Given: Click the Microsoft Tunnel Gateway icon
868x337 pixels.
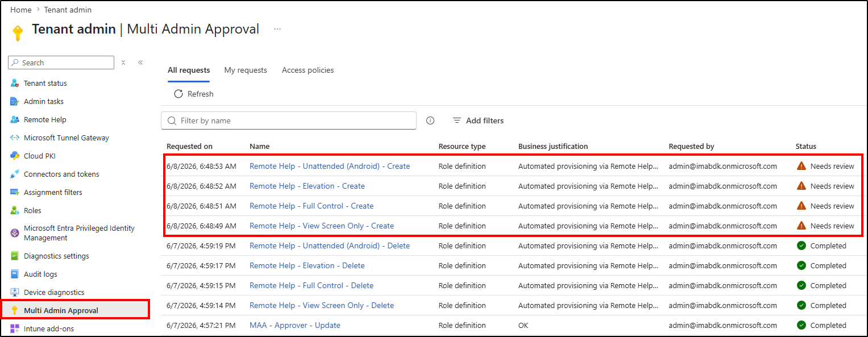Looking at the screenshot, I should (x=15, y=138).
